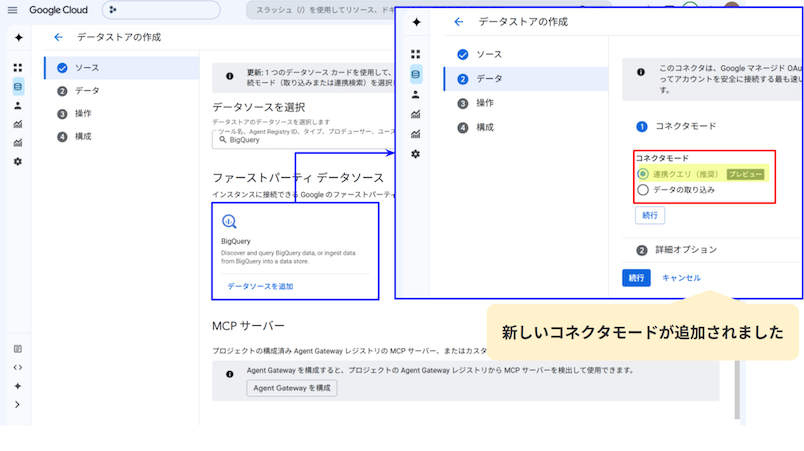This screenshot has width=804, height=451.
Task: Click the slash resource search bar
Action: 320,10
